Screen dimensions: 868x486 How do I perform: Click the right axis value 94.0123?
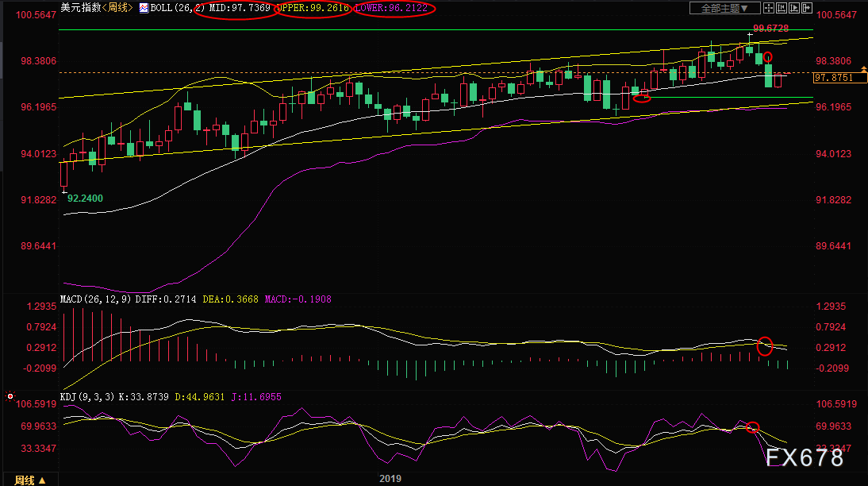834,154
